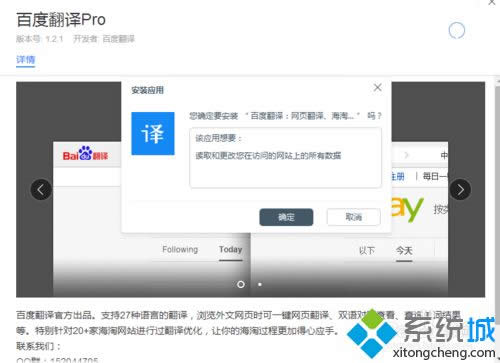Close the 安装应用 dialog with X
The height and width of the screenshot is (363, 500).
(378, 88)
